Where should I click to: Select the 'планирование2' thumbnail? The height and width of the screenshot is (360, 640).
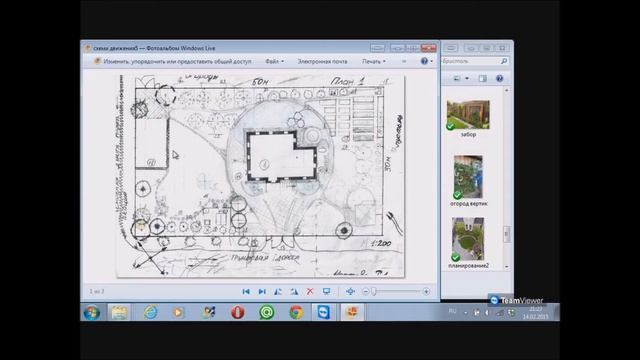[468, 239]
